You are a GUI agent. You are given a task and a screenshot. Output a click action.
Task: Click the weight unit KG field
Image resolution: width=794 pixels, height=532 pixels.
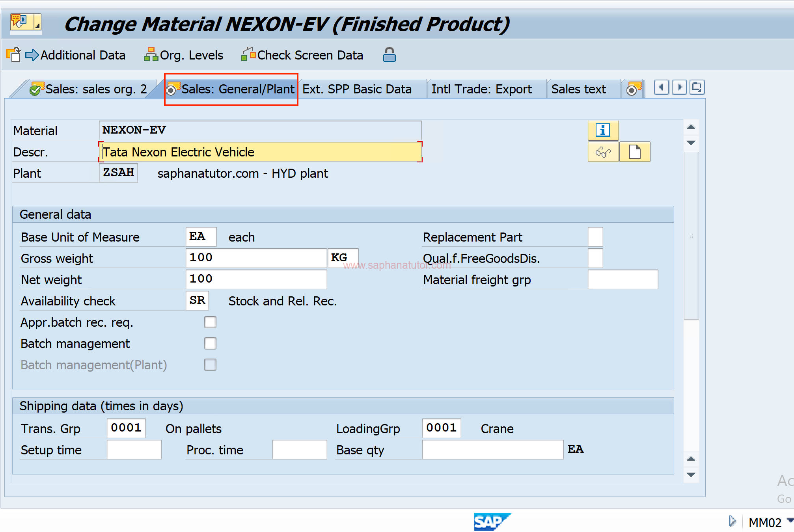343,258
